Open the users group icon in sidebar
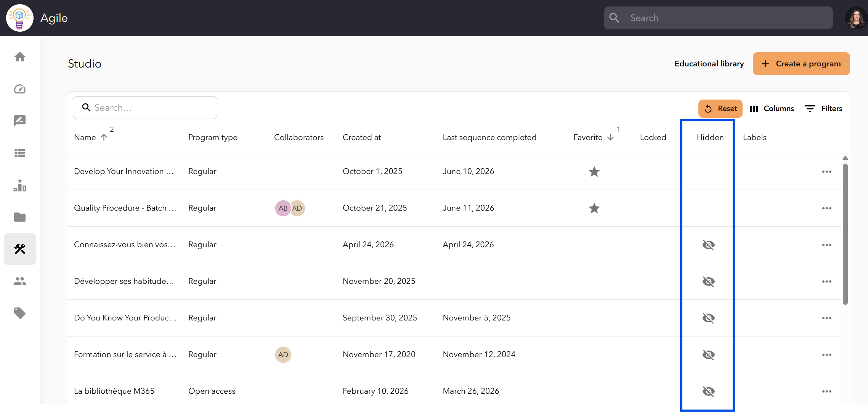Image resolution: width=868 pixels, height=412 pixels. [x=20, y=281]
